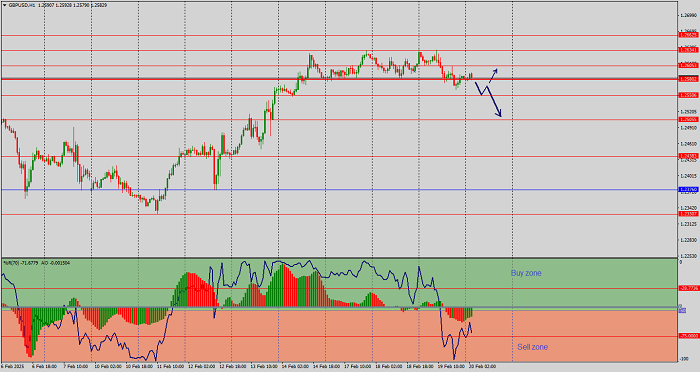
Task: Click the '17 Feb 10:00' time label
Action: [358, 367]
